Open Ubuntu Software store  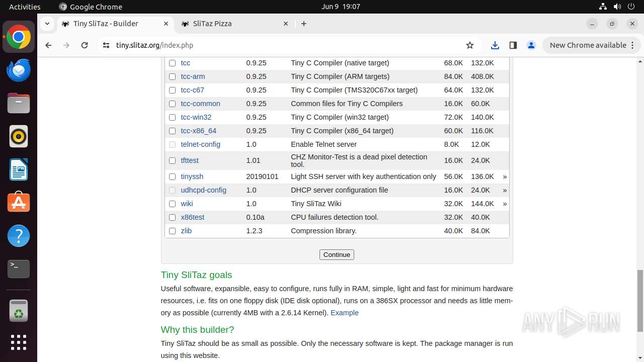19,203
